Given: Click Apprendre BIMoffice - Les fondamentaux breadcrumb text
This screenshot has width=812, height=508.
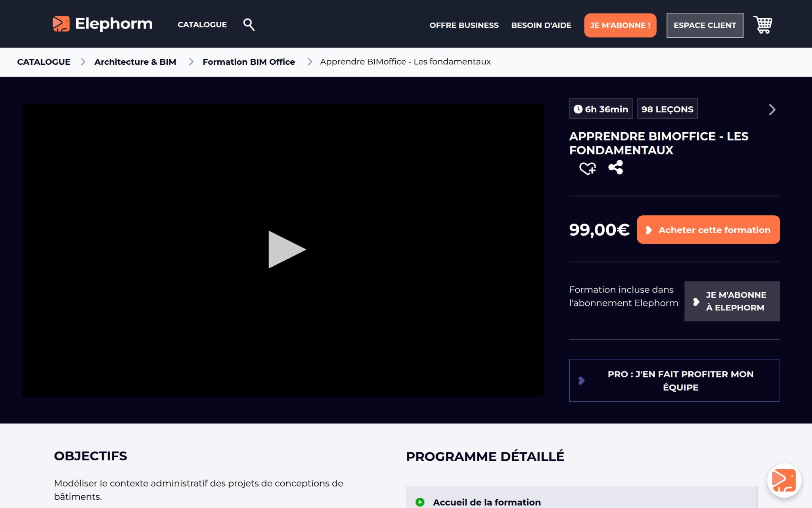Looking at the screenshot, I should tap(405, 62).
